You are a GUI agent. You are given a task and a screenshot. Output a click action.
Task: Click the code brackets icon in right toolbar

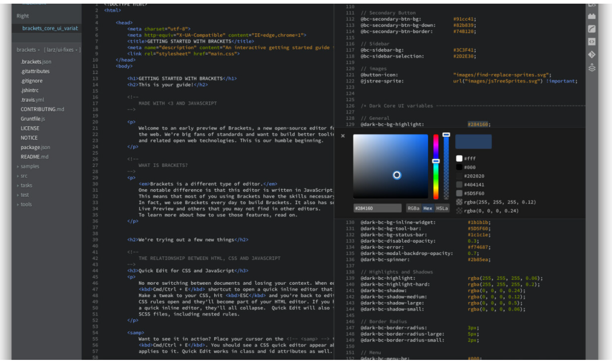coord(592,42)
